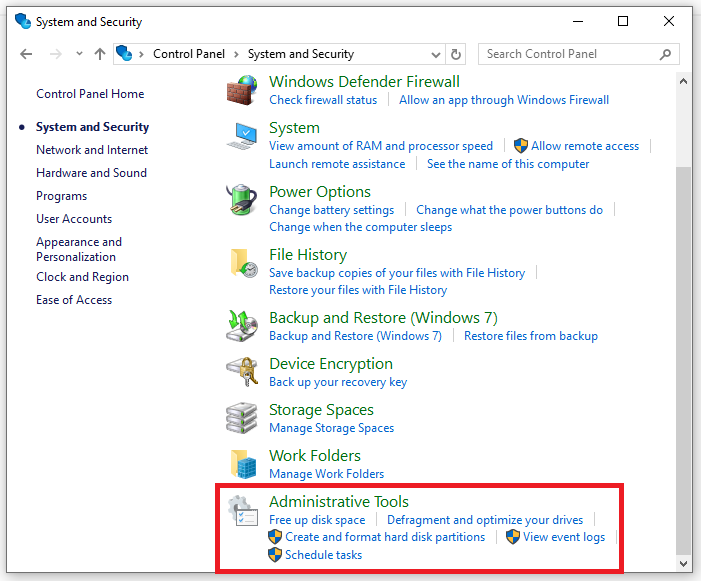
Task: Click the Power Options battery icon
Action: pyautogui.click(x=242, y=200)
